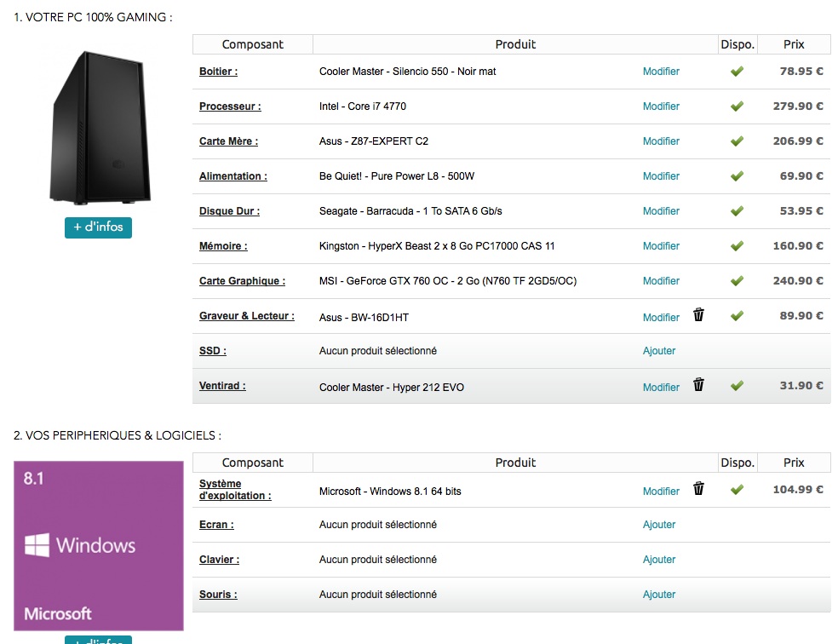Click the Graveur & Lecteur label
Screen dimensions: 838x644
[x=247, y=316]
